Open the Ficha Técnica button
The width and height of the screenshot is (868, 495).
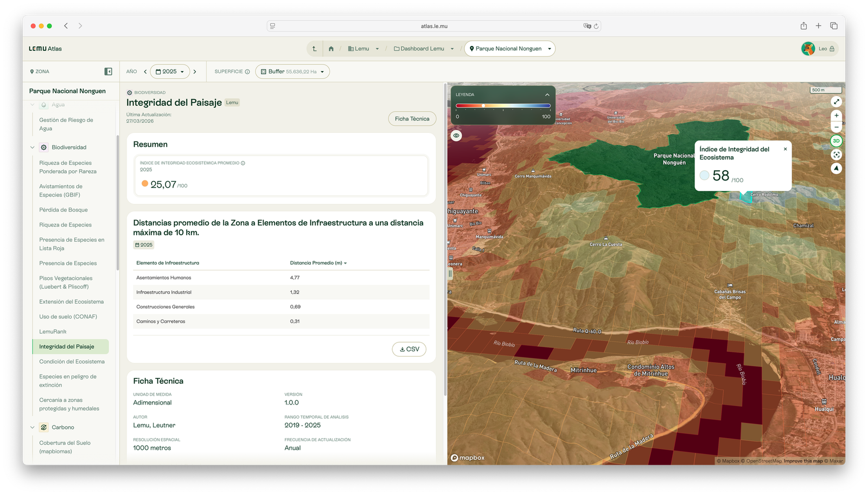click(412, 119)
